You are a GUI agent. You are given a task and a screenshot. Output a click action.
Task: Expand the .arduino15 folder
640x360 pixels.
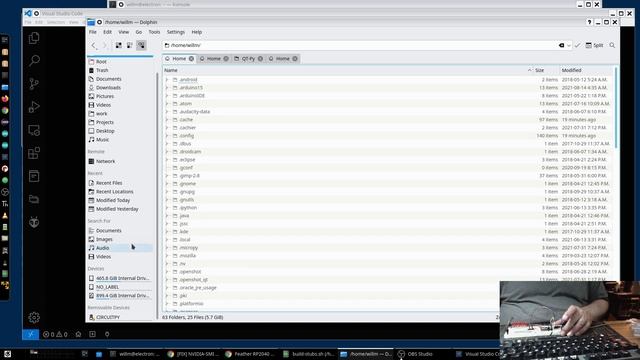(x=167, y=88)
